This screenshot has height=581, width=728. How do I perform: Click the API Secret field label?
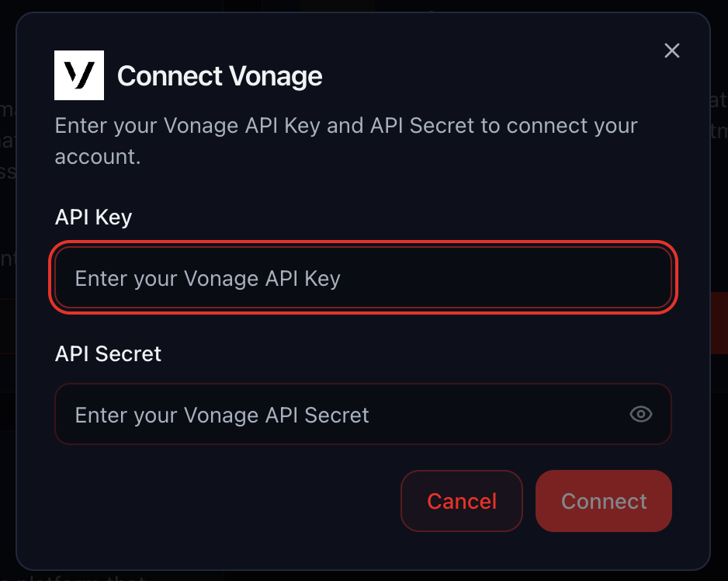coord(107,353)
